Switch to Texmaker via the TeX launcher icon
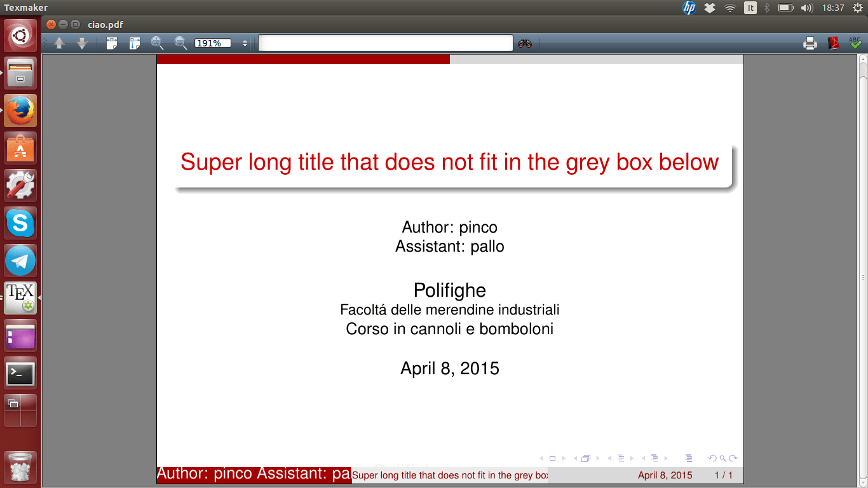This screenshot has width=868, height=488. (x=20, y=298)
